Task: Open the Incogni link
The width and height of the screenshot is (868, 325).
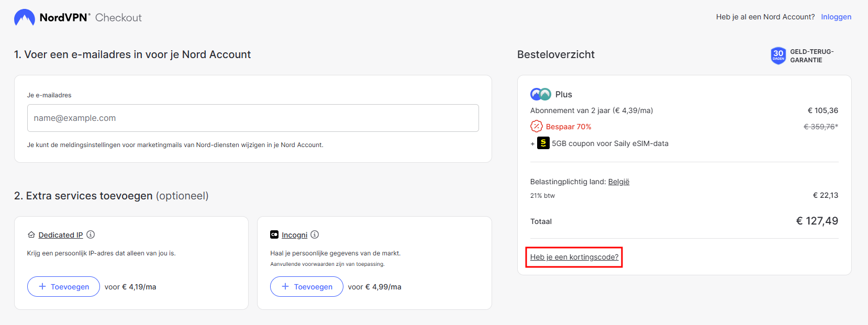Action: [294, 235]
